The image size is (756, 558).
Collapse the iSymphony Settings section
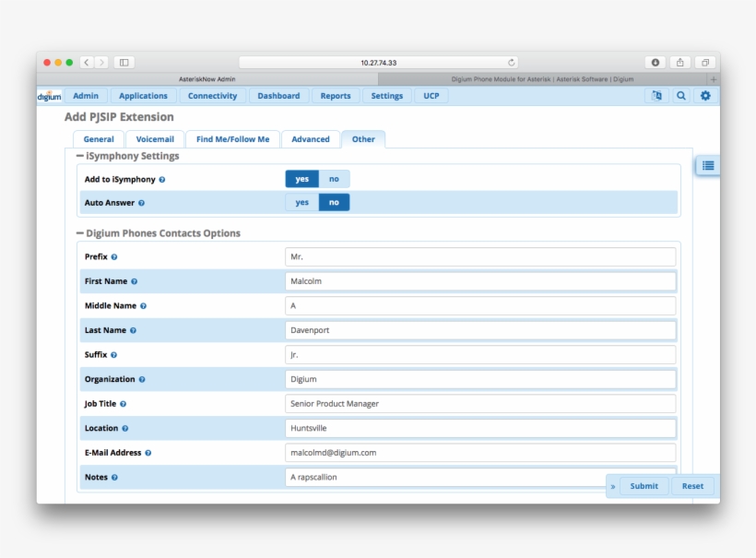80,156
